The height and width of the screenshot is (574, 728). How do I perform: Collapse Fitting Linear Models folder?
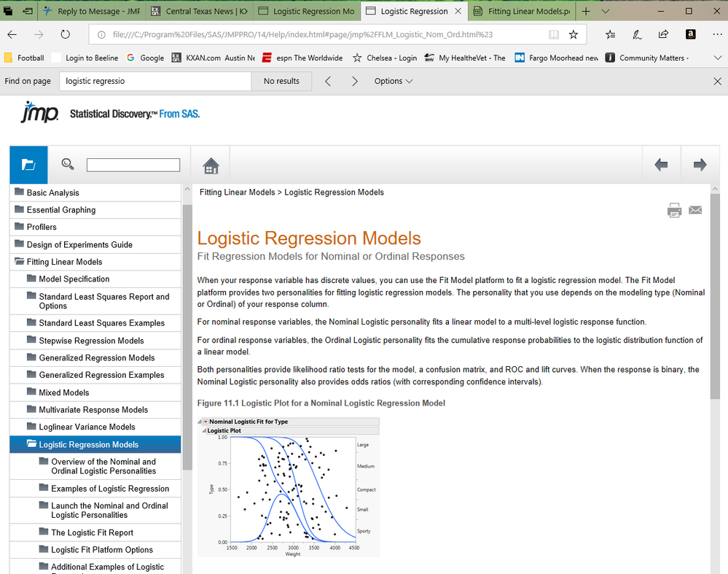(95, 262)
